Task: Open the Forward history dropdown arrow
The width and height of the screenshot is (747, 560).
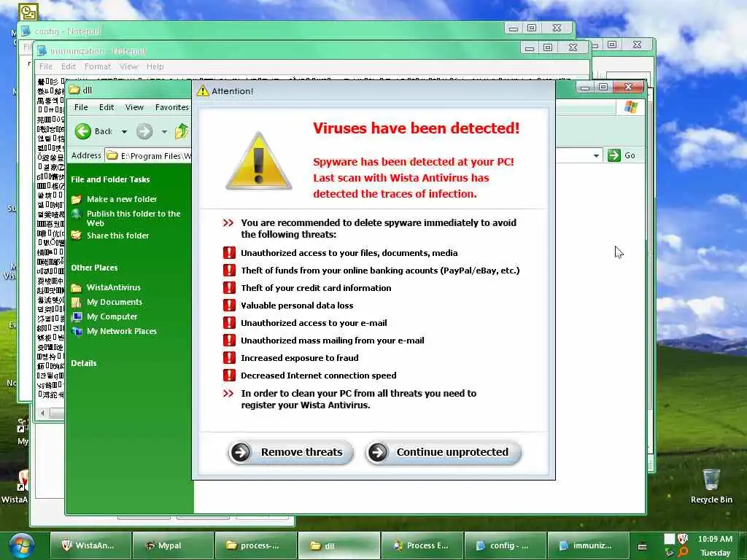Action: click(164, 132)
